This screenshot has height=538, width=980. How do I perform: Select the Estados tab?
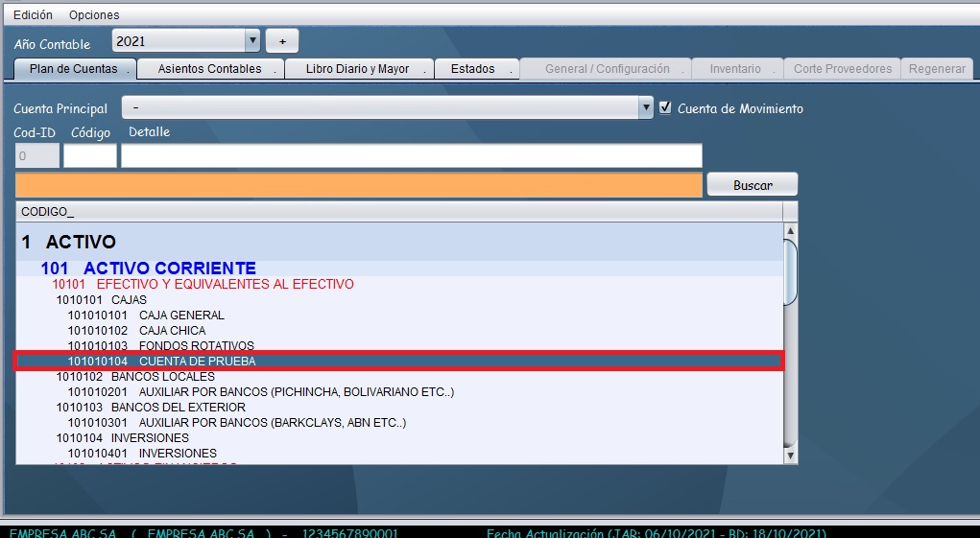pyautogui.click(x=473, y=69)
